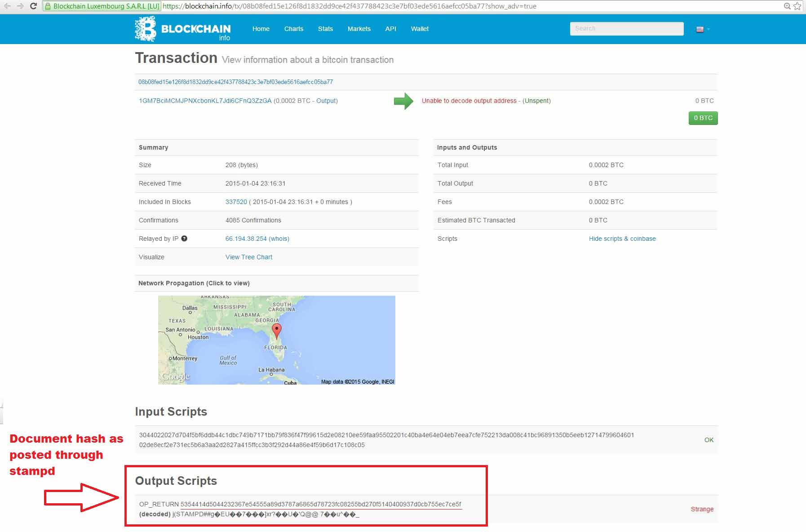Click the Fees value 0.0002 BTC
Image resolution: width=806 pixels, height=532 pixels.
(x=606, y=202)
